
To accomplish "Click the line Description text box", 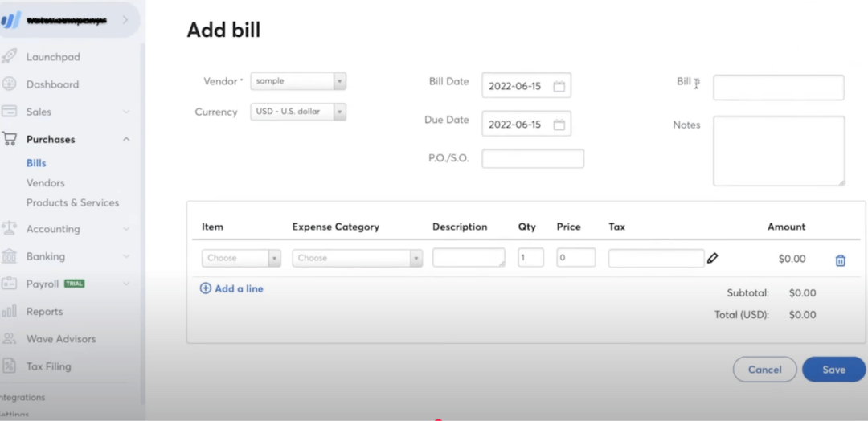I will pyautogui.click(x=469, y=258).
